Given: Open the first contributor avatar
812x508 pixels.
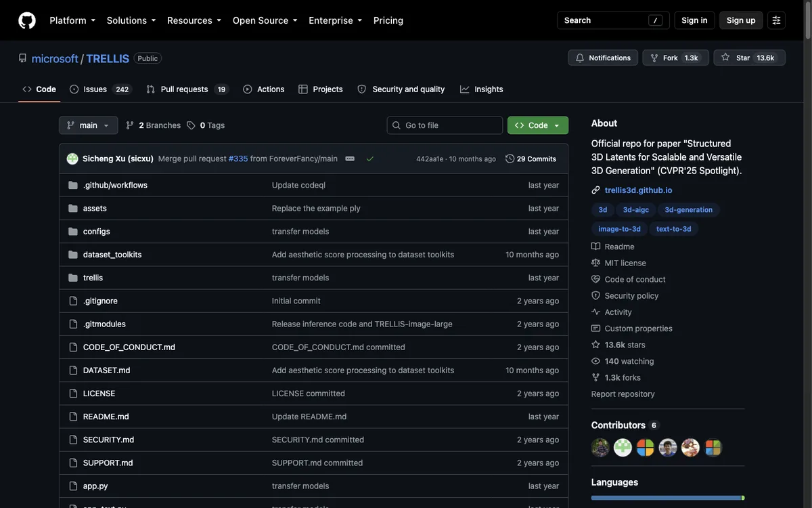Looking at the screenshot, I should [600, 448].
